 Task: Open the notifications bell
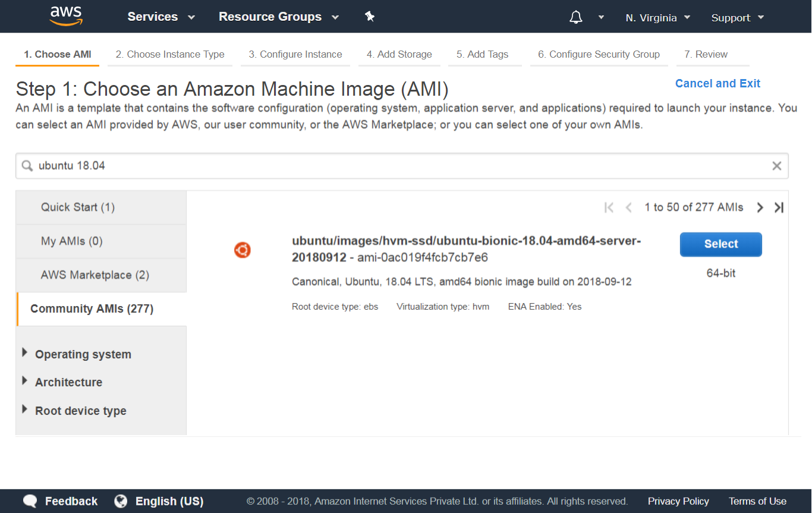575,17
